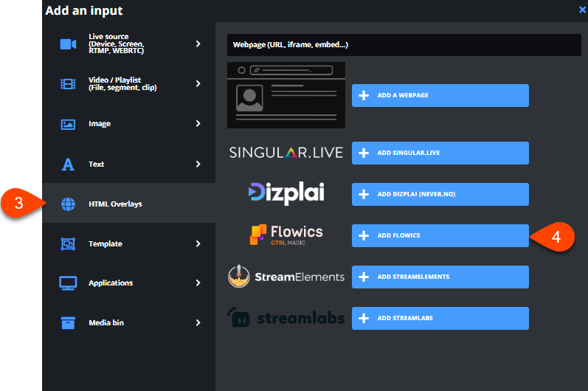The width and height of the screenshot is (588, 391).
Task: Expand Live source chevron arrow
Action: pyautogui.click(x=198, y=44)
